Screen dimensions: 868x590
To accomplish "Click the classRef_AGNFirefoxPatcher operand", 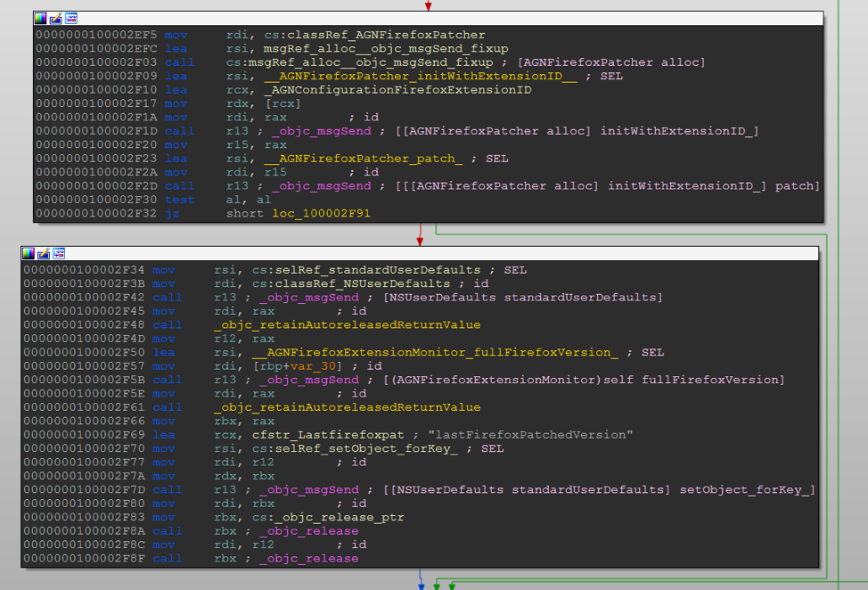I will click(x=386, y=35).
